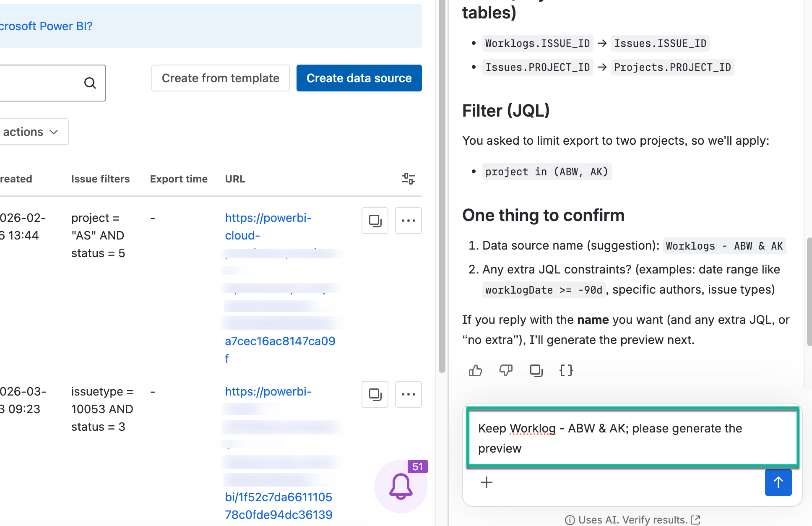Add attachment with plus icon
Image resolution: width=812 pixels, height=526 pixels.
487,482
